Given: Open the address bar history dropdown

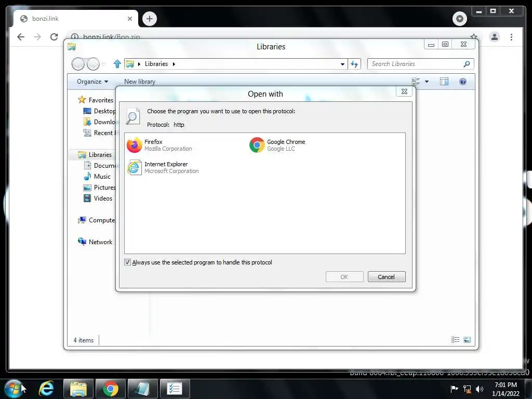Looking at the screenshot, I should pyautogui.click(x=343, y=64).
